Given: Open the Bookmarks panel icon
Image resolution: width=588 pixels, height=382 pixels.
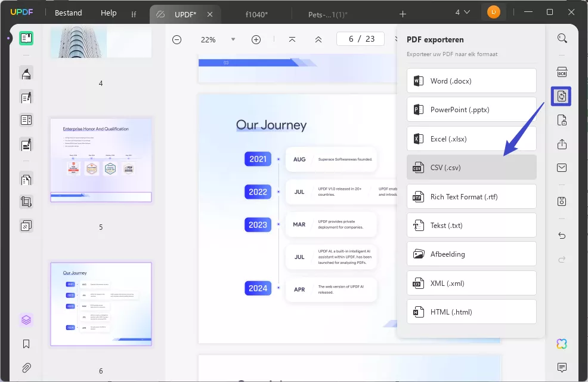Looking at the screenshot, I should click(x=26, y=344).
